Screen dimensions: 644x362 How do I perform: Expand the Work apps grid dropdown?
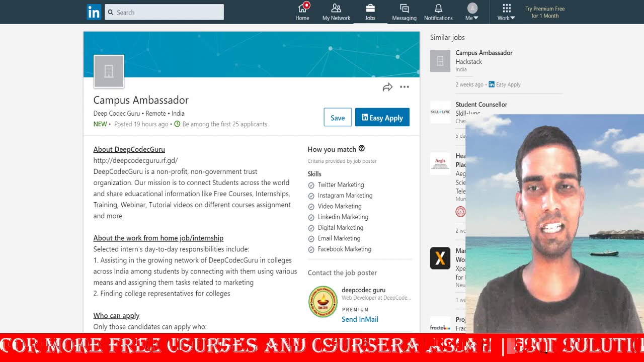[x=507, y=12]
